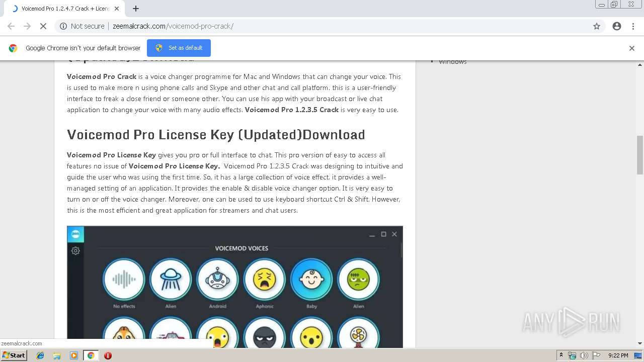Select the masked face voice icon
The height and width of the screenshot is (362, 644).
pos(265,333)
